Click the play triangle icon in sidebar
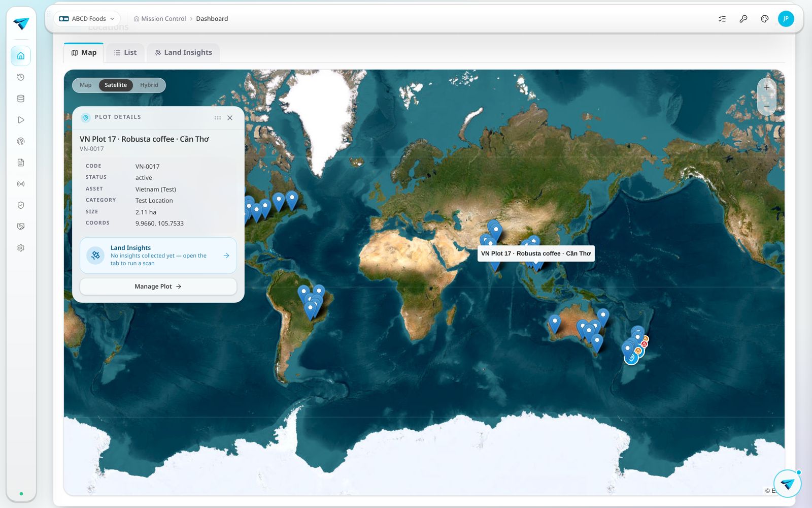 point(21,120)
